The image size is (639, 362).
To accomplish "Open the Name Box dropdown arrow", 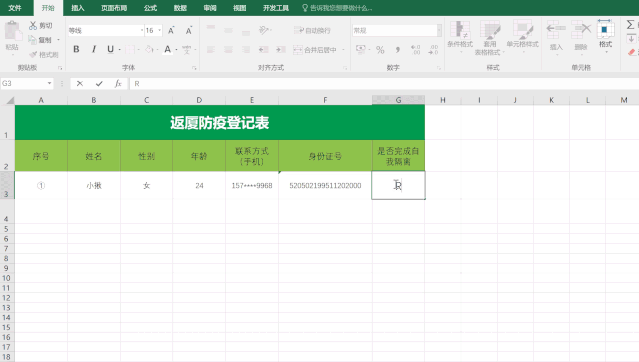I will point(49,84).
